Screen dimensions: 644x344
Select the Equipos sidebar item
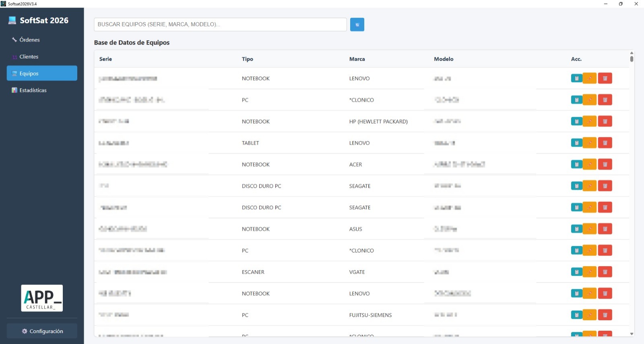coord(42,73)
